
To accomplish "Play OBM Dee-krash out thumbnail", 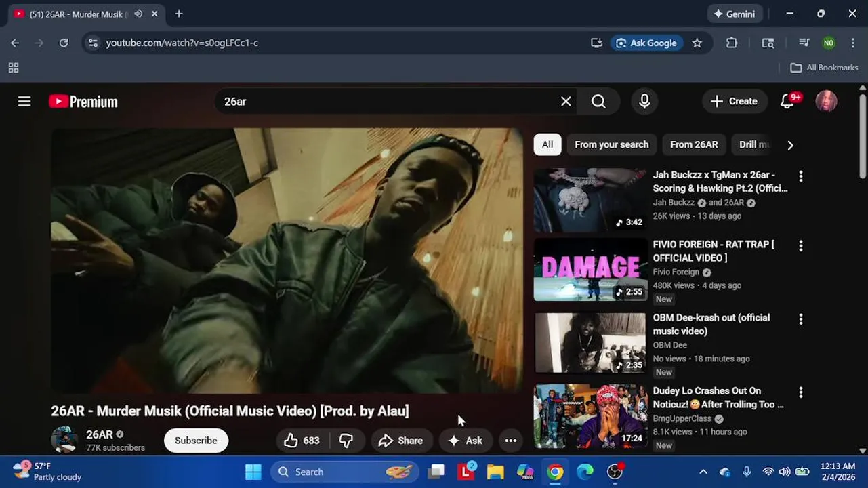I will [590, 343].
